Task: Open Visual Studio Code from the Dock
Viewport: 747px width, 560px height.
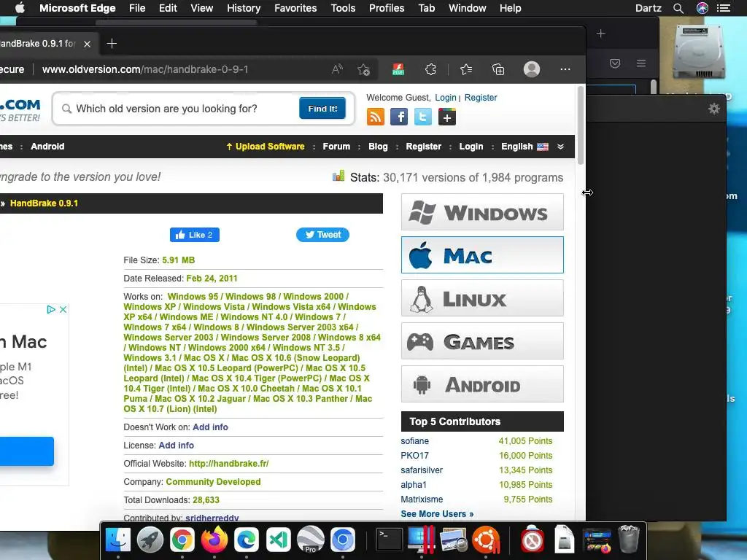Action: click(x=278, y=540)
